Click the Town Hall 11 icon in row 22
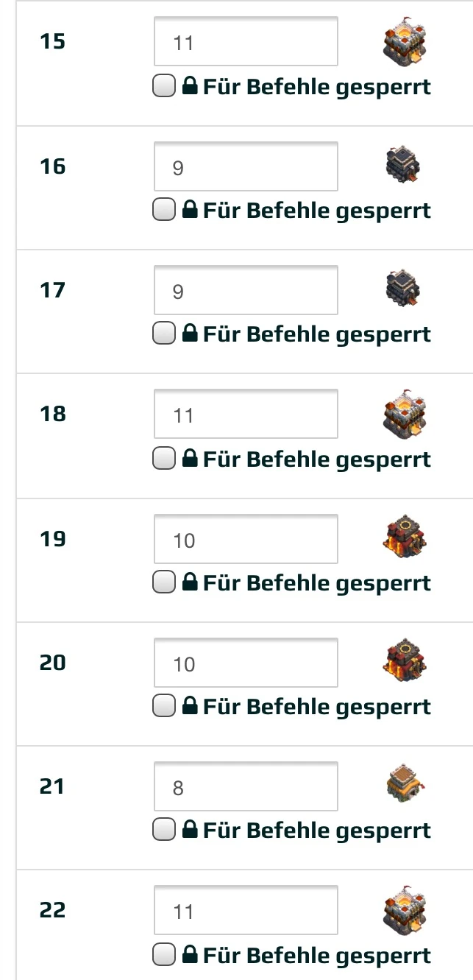 (404, 911)
